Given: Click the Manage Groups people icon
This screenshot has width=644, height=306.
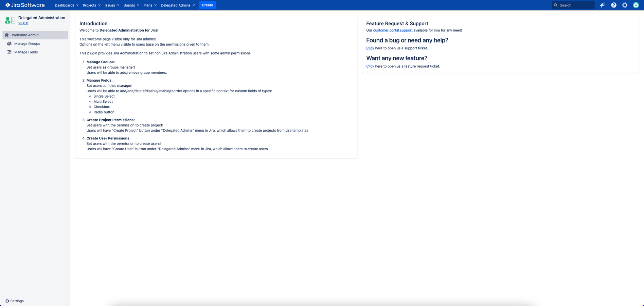Looking at the screenshot, I should pos(9,44).
